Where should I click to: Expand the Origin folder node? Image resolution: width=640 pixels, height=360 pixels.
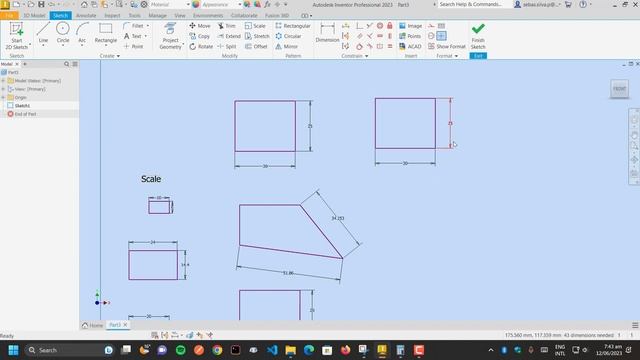(x=3, y=98)
